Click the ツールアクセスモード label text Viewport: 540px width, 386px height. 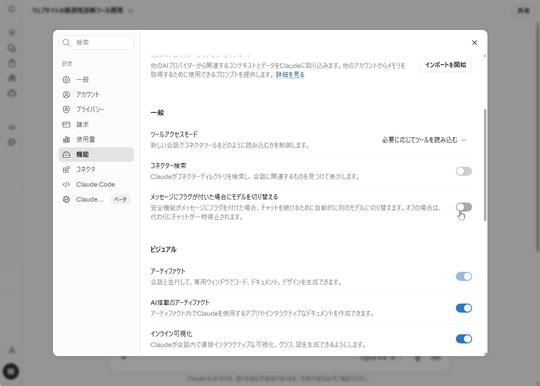[x=174, y=134]
